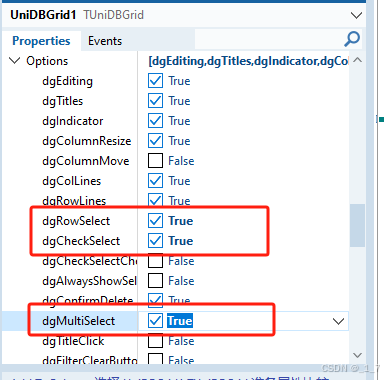384x380 pixels.
Task: Select the dgCheckSelect property name
Action: (x=81, y=241)
